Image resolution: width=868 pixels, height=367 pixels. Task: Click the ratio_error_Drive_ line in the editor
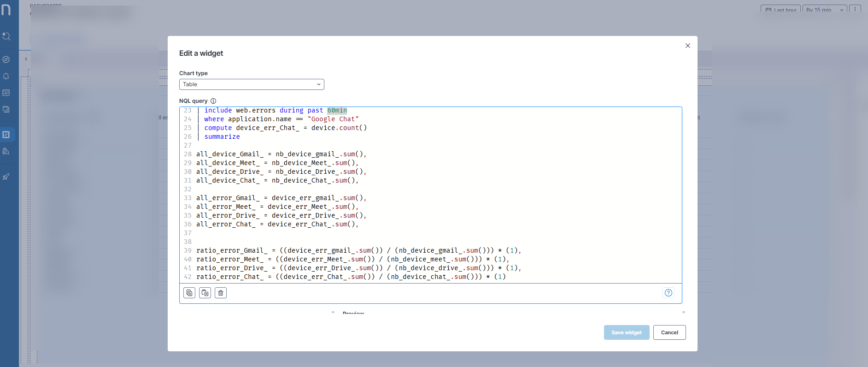359,268
